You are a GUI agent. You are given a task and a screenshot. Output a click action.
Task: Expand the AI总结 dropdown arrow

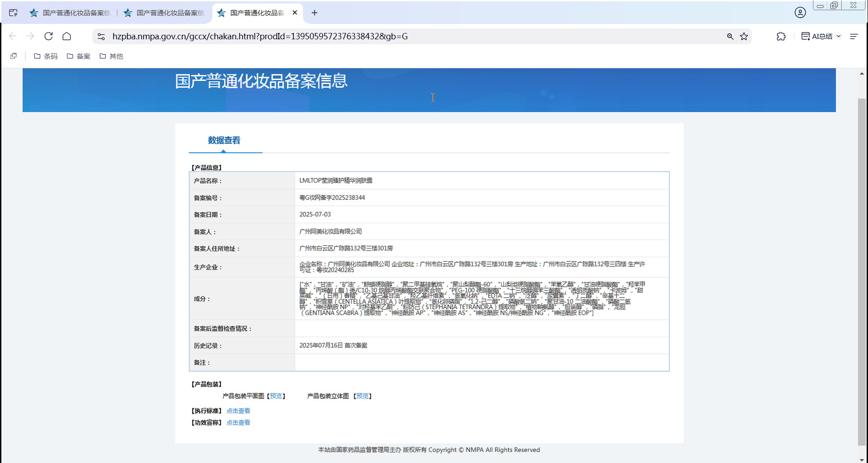840,36
